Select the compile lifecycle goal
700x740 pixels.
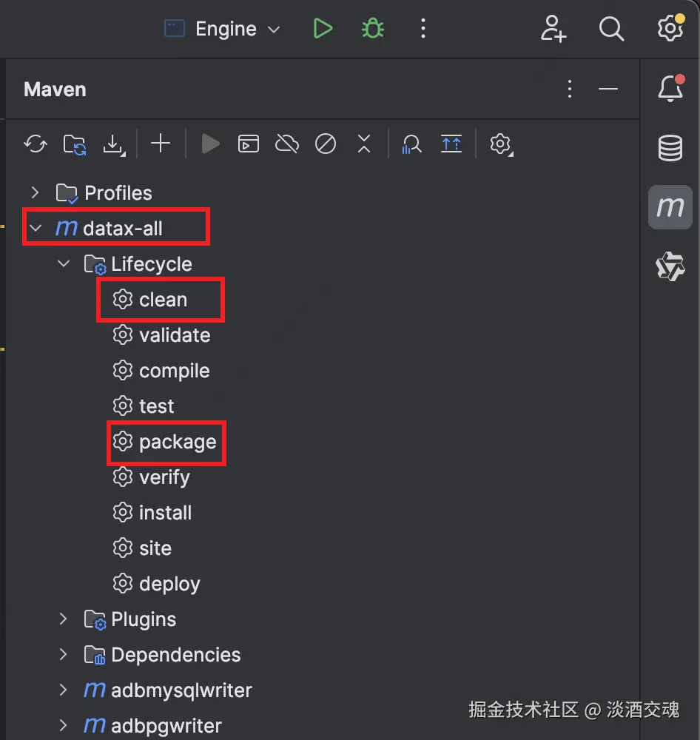point(161,371)
